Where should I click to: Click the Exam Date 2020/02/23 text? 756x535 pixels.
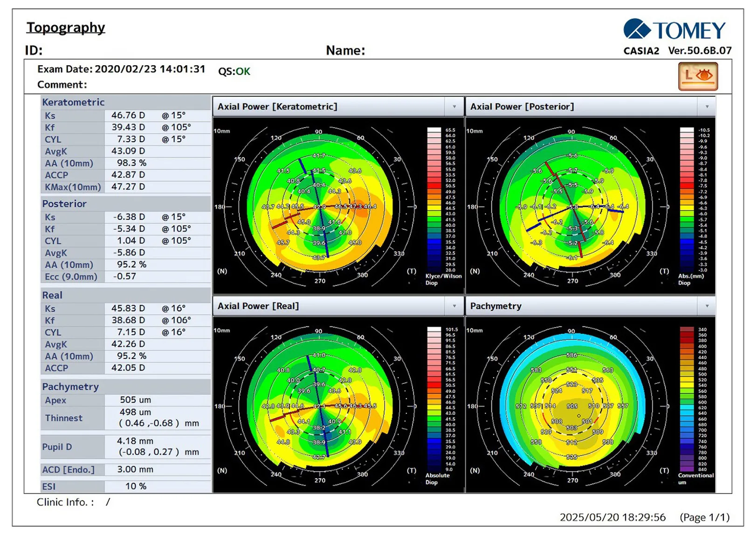[x=121, y=69]
